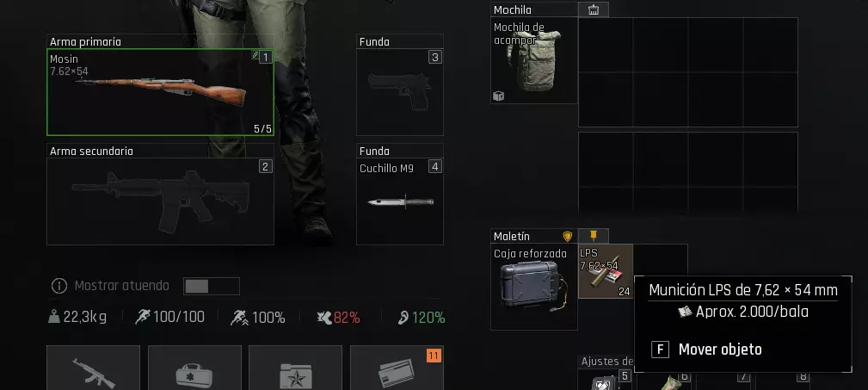Viewport: 868px width, 390px height.
Task: Select the empty pistol Funda slot
Action: click(400, 92)
